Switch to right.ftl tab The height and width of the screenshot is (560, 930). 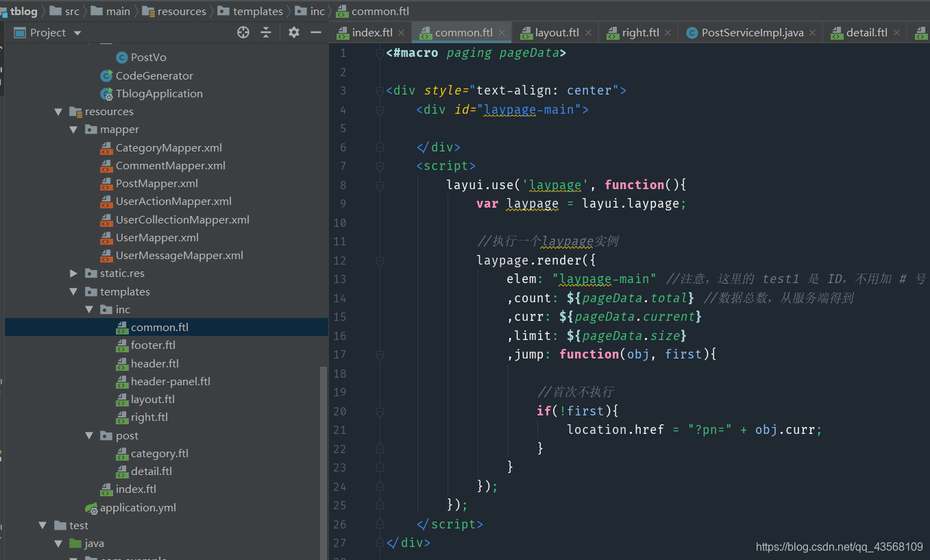tap(633, 32)
